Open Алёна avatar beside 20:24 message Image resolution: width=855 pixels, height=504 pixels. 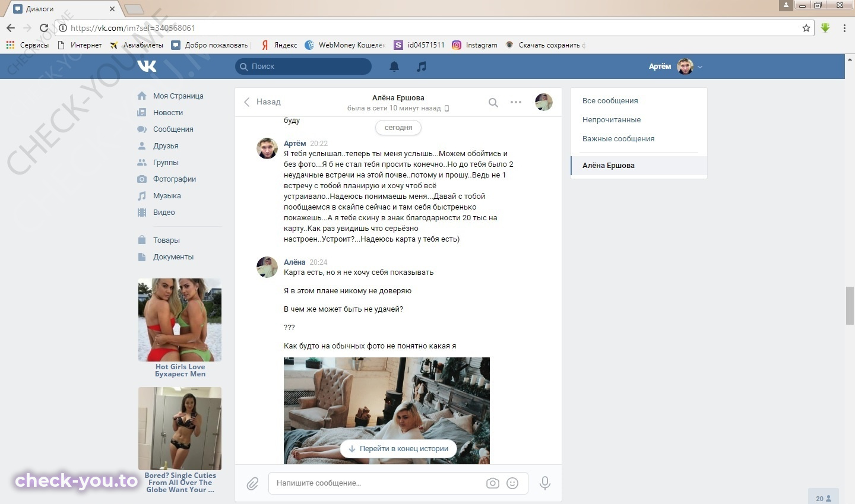267,267
